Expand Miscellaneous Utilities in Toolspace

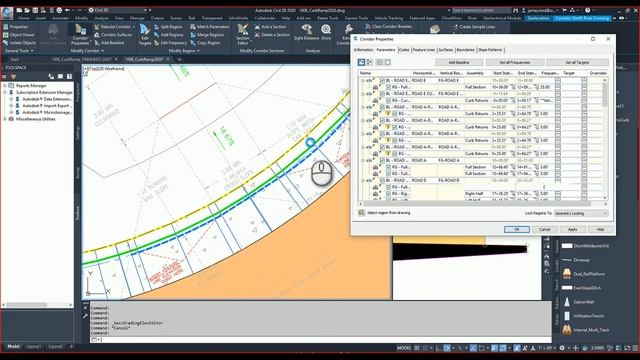click(5, 119)
